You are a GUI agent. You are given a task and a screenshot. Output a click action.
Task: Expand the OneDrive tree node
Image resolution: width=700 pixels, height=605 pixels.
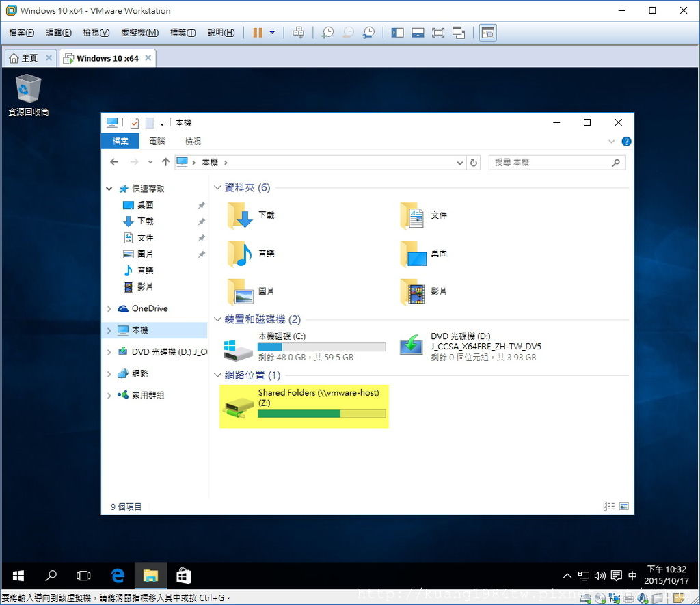pyautogui.click(x=109, y=308)
